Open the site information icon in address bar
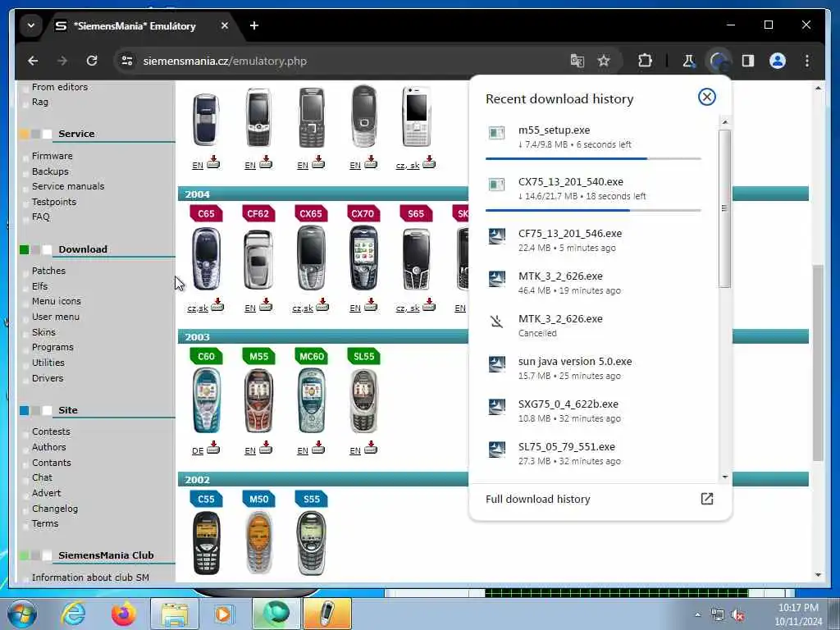The width and height of the screenshot is (840, 630). coord(127,61)
